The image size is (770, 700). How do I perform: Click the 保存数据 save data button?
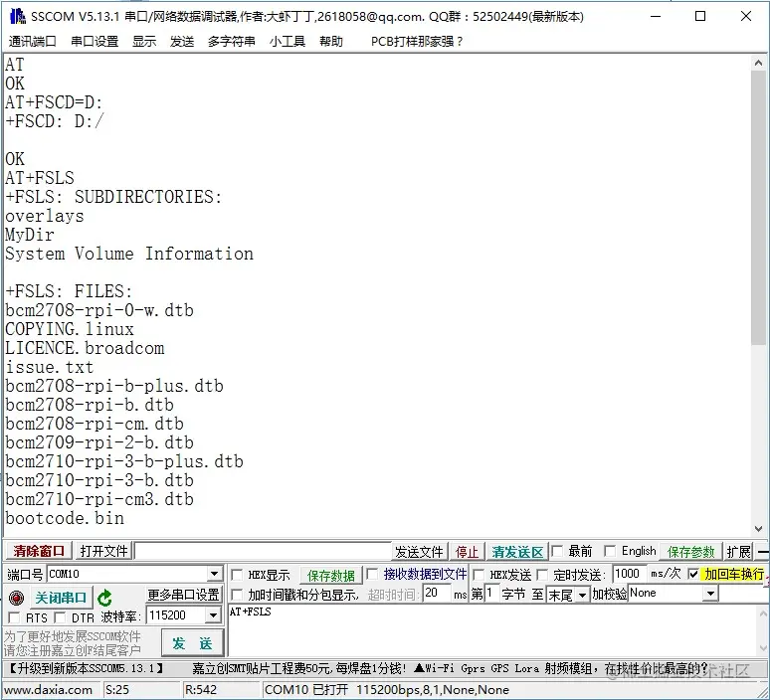[x=331, y=576]
